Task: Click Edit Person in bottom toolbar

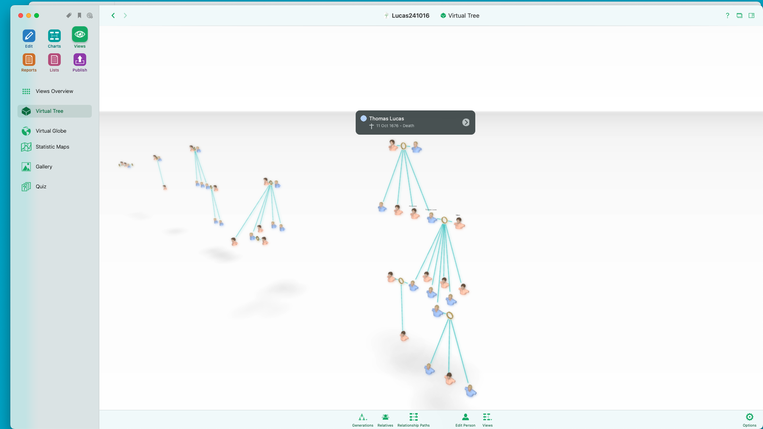Action: pos(465,420)
